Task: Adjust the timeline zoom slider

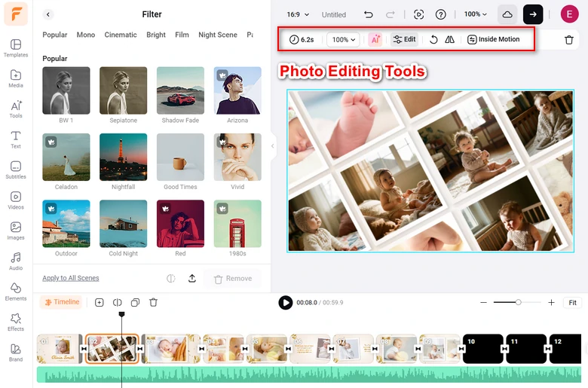Action: coord(518,302)
